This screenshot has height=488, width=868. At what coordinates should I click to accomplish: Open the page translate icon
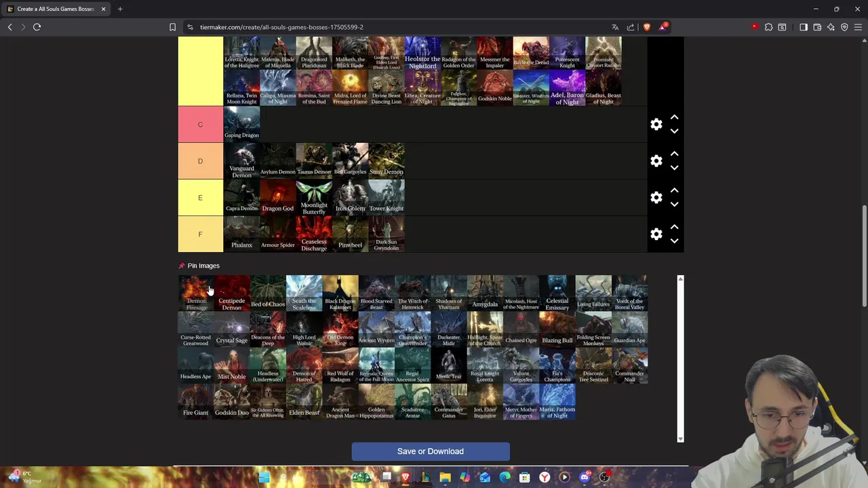pos(615,27)
